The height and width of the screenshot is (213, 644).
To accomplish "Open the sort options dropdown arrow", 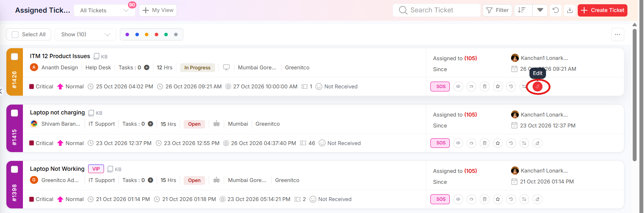I will tap(540, 10).
